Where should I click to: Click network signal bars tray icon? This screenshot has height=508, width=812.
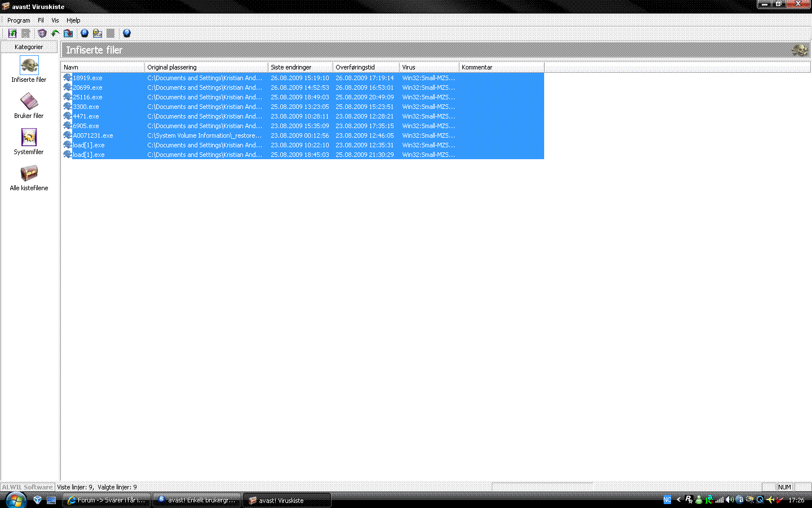pyautogui.click(x=720, y=500)
